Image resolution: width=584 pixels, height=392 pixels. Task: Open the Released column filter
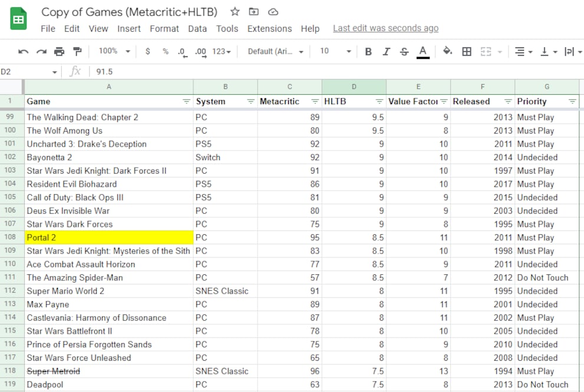[x=508, y=102]
